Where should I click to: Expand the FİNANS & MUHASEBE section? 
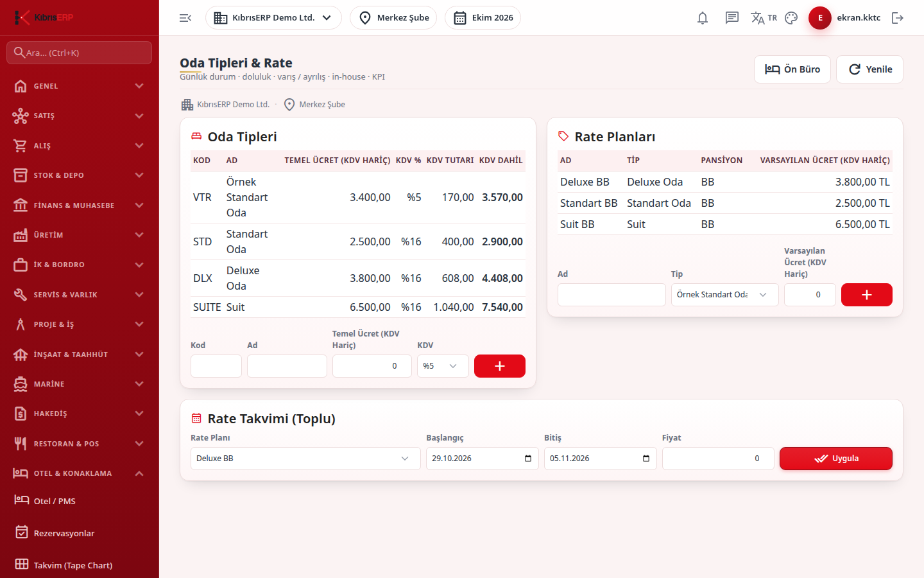[x=80, y=206]
